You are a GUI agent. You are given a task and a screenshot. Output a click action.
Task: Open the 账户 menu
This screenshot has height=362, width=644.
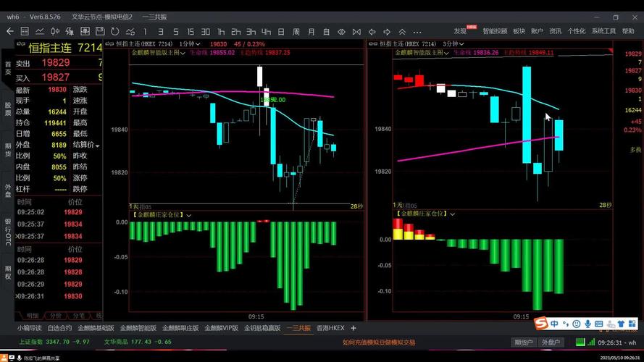538,31
